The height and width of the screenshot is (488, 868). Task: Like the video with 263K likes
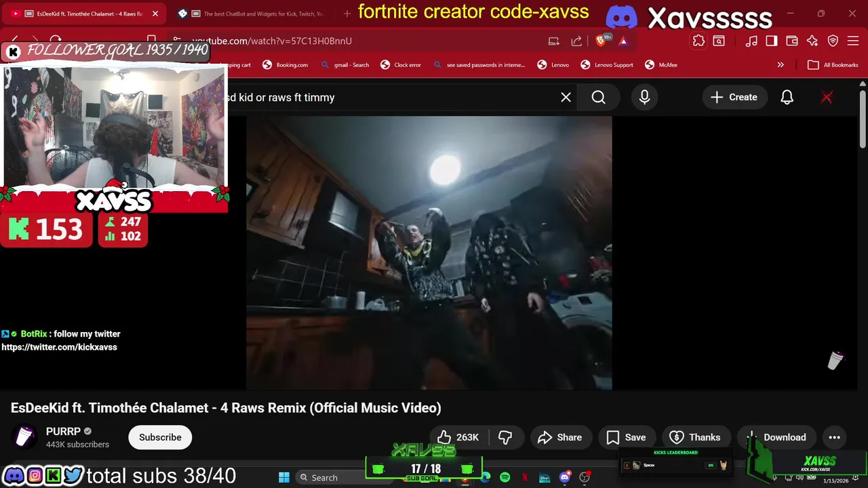coord(458,437)
